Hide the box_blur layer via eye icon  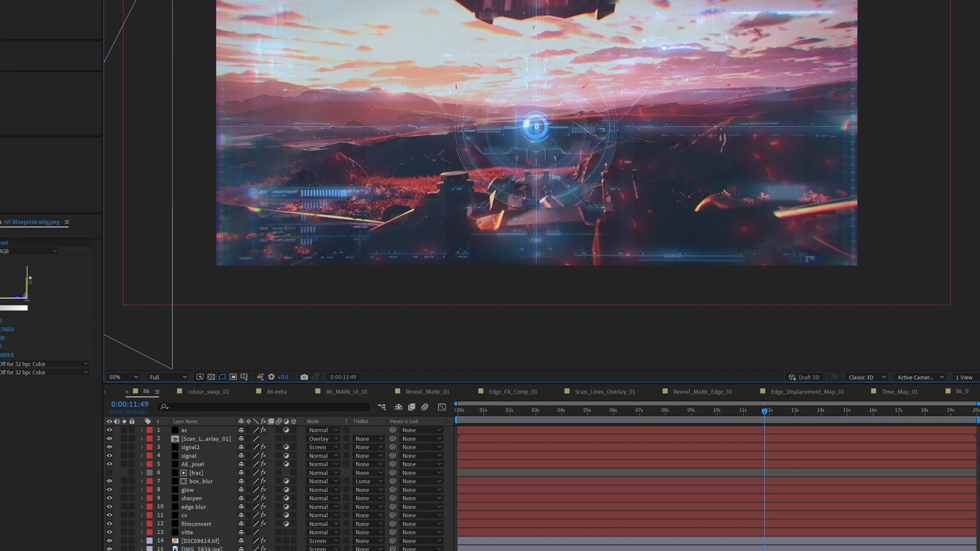click(109, 481)
